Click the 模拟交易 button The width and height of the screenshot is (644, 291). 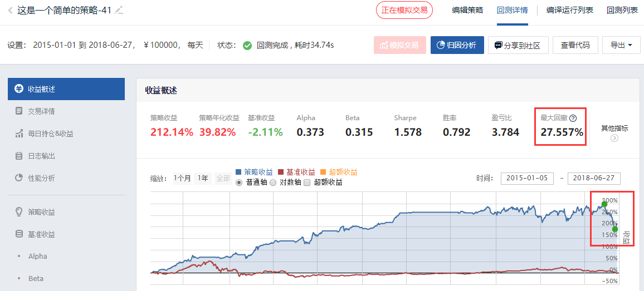[x=399, y=45]
